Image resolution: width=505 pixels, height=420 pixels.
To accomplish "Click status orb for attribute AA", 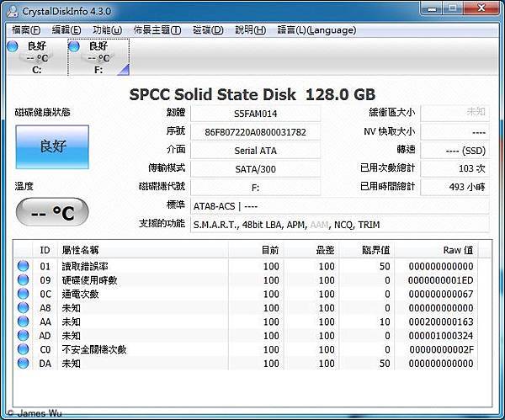I will [23, 322].
